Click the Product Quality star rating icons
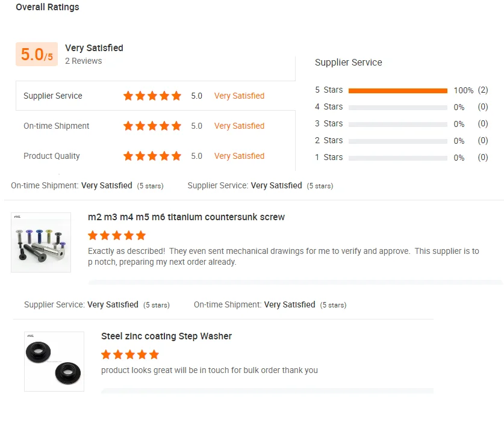 click(152, 156)
